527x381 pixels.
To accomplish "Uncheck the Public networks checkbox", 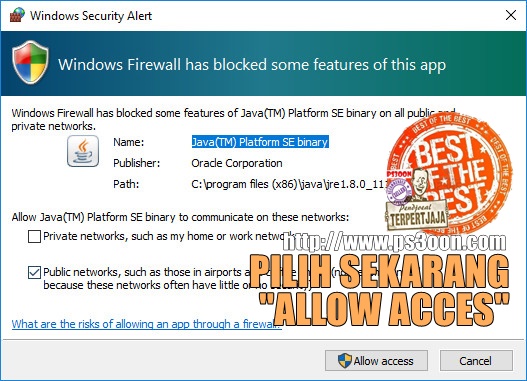I will 34,272.
